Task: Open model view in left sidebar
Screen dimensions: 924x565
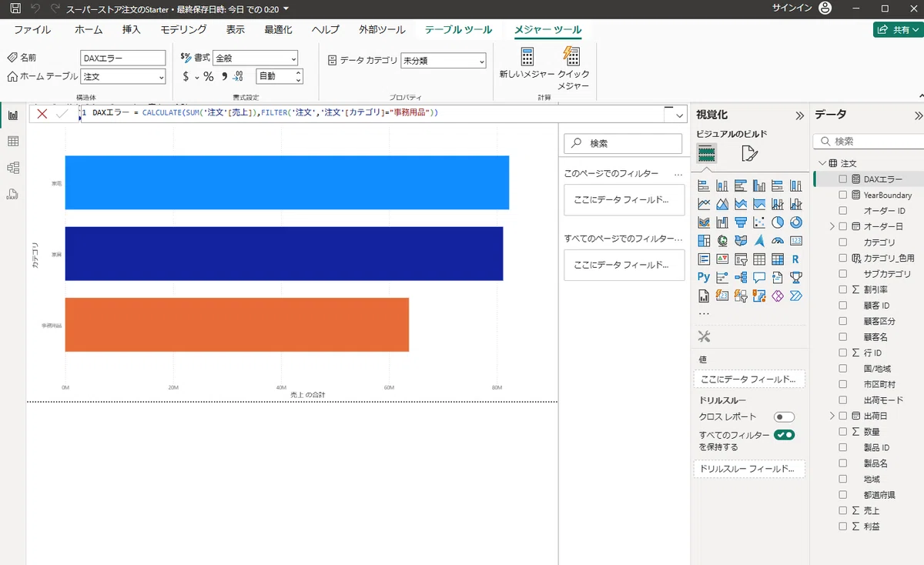Action: 12,168
